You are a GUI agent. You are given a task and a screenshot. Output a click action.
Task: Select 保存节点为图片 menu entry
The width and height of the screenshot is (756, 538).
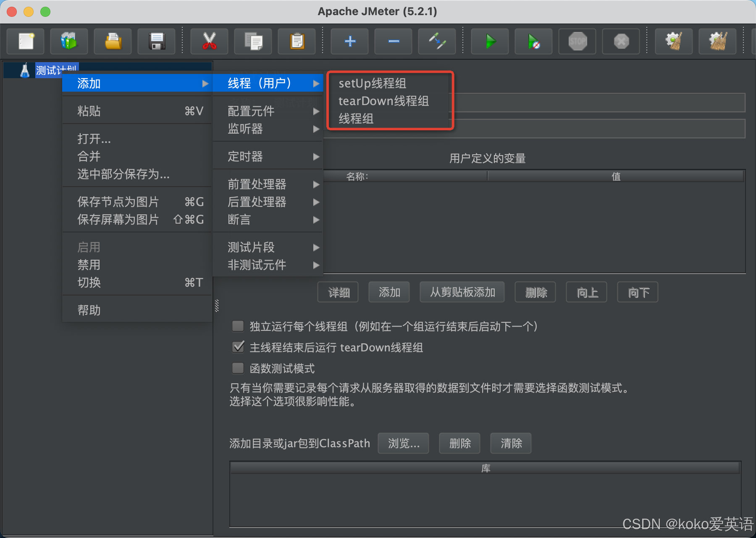(x=137, y=202)
